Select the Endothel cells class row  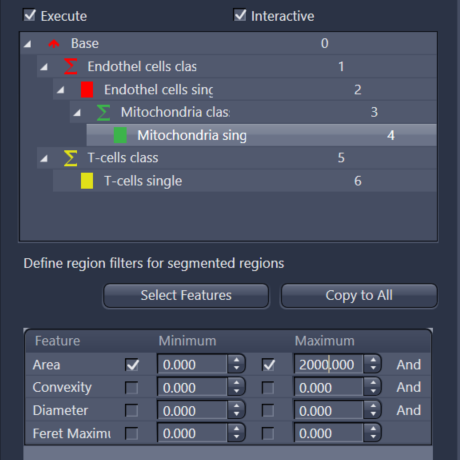point(237,66)
